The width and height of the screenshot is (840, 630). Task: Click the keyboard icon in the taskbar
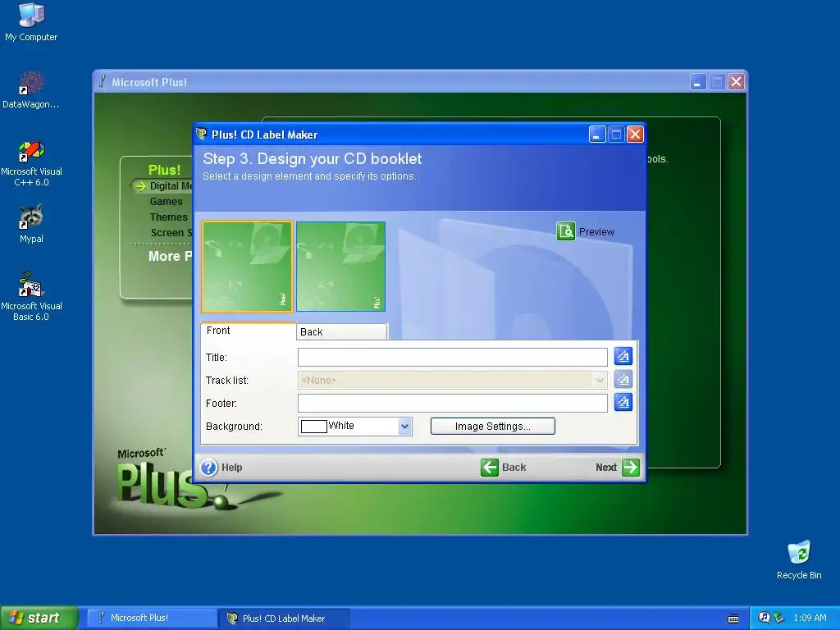coord(733,619)
